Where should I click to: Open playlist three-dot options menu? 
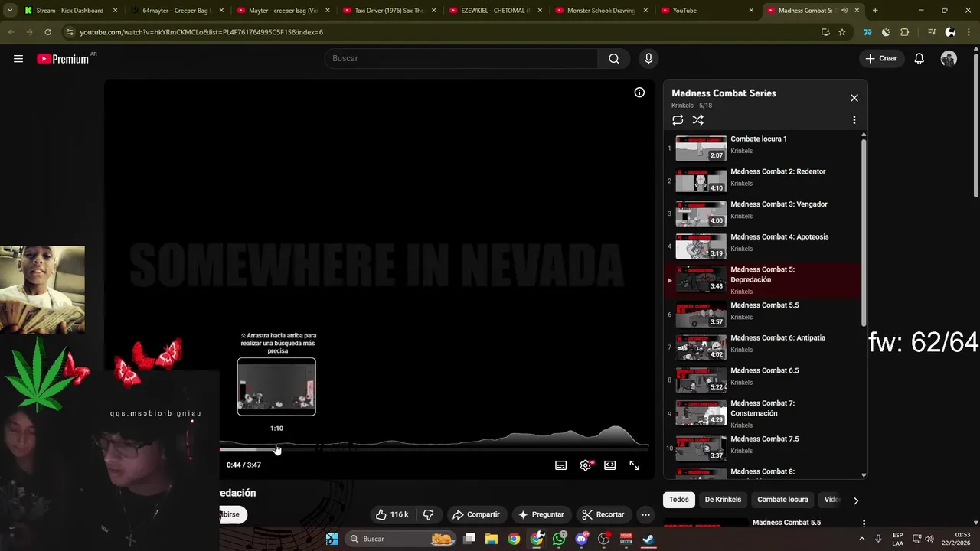pos(854,120)
